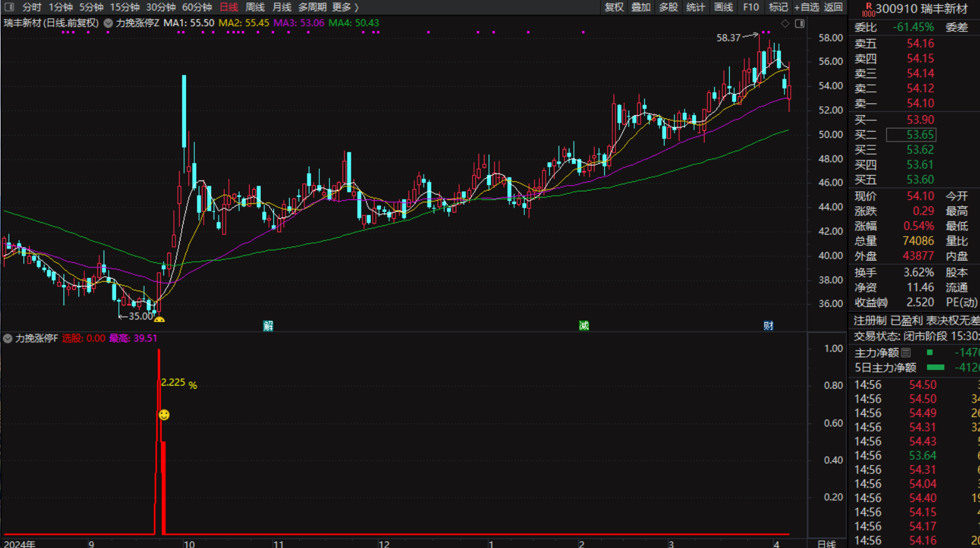Open the 力挽涨停Z indicator dropdown
Image resolution: width=980 pixels, height=548 pixels.
[x=108, y=23]
